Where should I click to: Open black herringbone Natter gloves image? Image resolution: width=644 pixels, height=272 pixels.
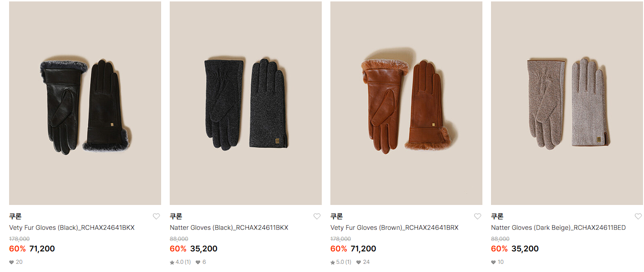[x=246, y=103]
